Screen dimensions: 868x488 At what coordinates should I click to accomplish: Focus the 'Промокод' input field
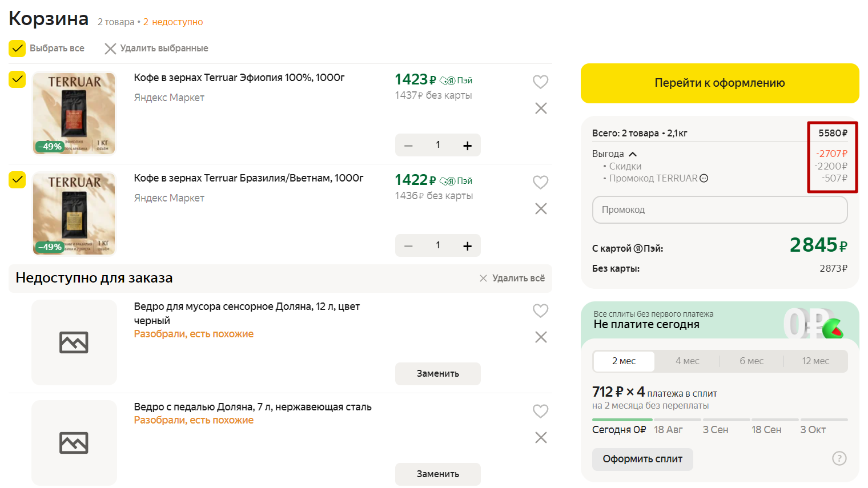720,209
